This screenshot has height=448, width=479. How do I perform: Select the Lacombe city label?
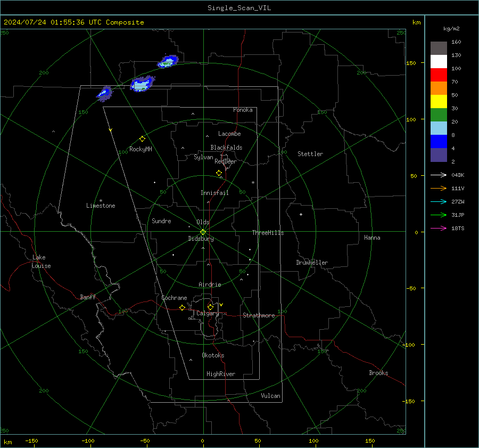[x=229, y=134]
